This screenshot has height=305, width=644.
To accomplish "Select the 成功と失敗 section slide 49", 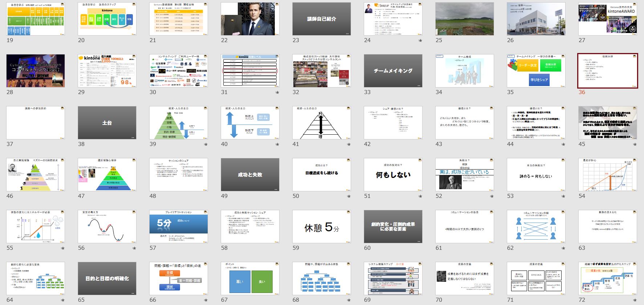I will click(250, 175).
